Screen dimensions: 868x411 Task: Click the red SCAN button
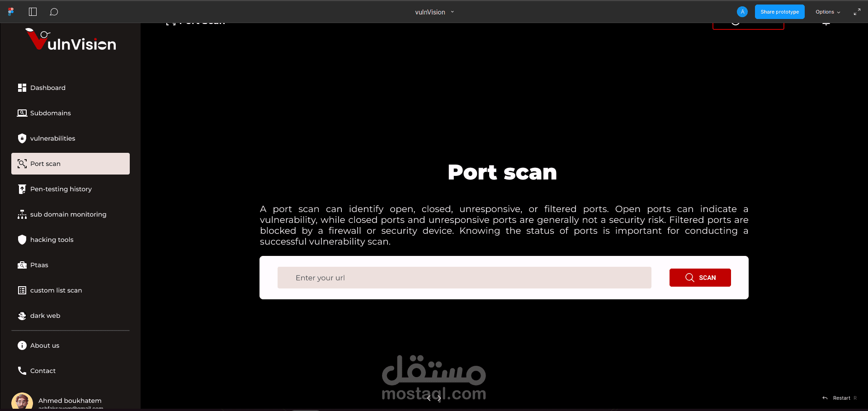coord(700,278)
